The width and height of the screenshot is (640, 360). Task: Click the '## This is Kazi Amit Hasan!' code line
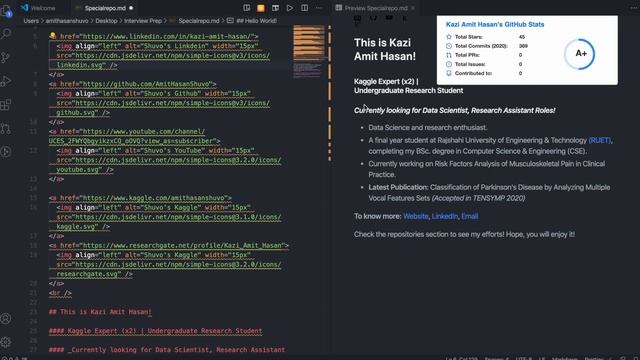(100, 311)
